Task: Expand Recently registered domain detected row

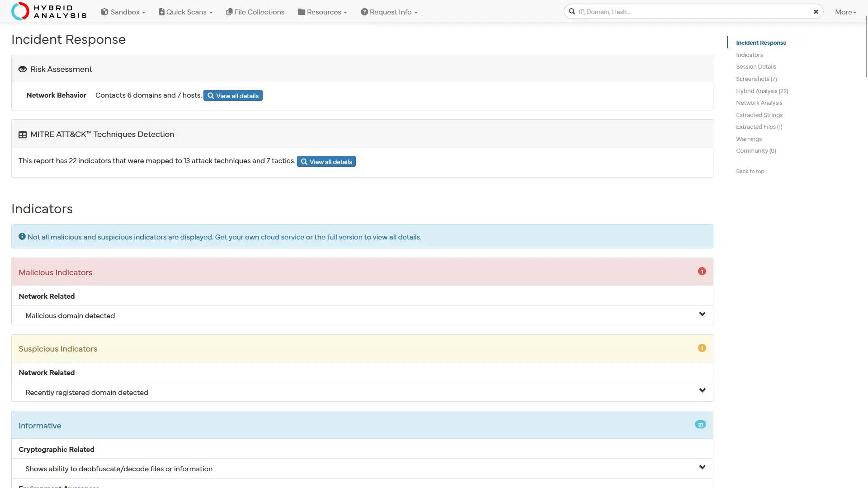Action: pyautogui.click(x=362, y=392)
